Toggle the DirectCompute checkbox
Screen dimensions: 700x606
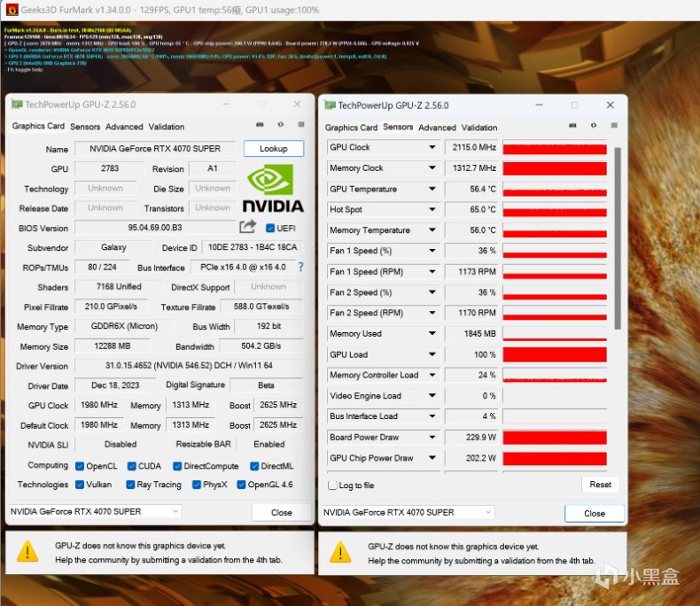(x=177, y=466)
